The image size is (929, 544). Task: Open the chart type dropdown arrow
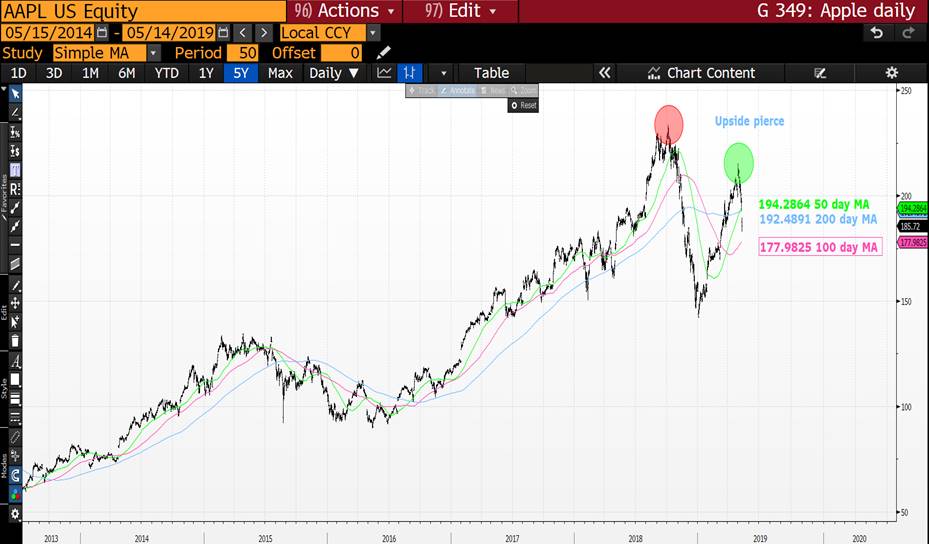coord(443,73)
